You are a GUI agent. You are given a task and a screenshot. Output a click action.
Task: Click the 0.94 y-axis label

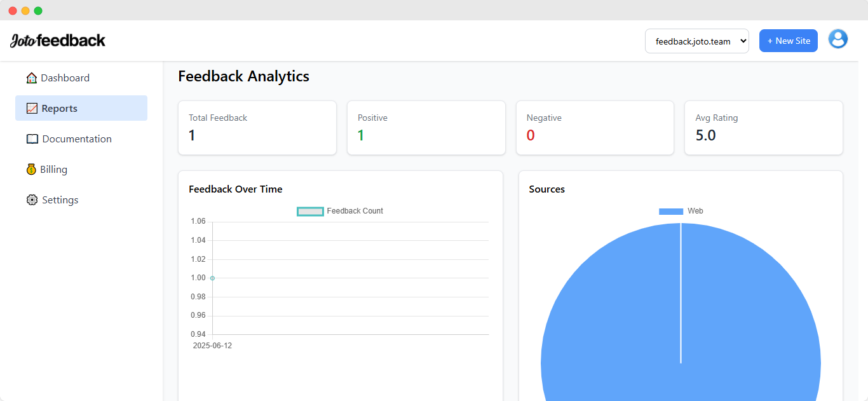click(198, 334)
